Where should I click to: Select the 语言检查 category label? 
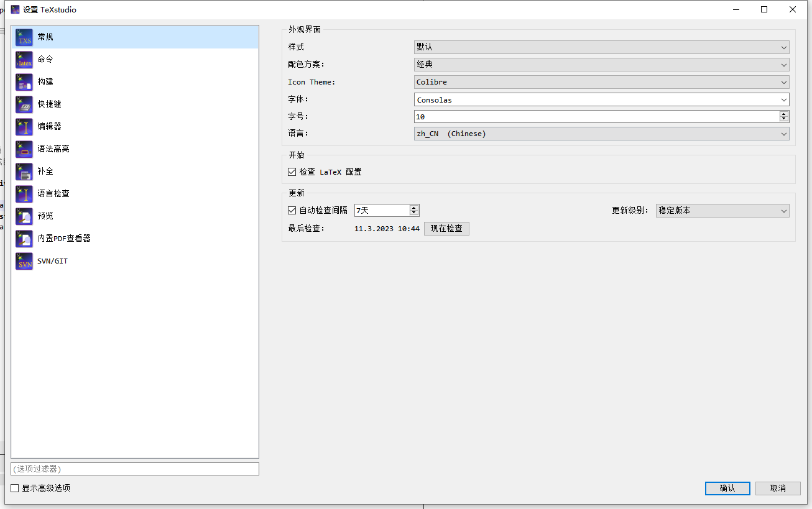tap(53, 193)
